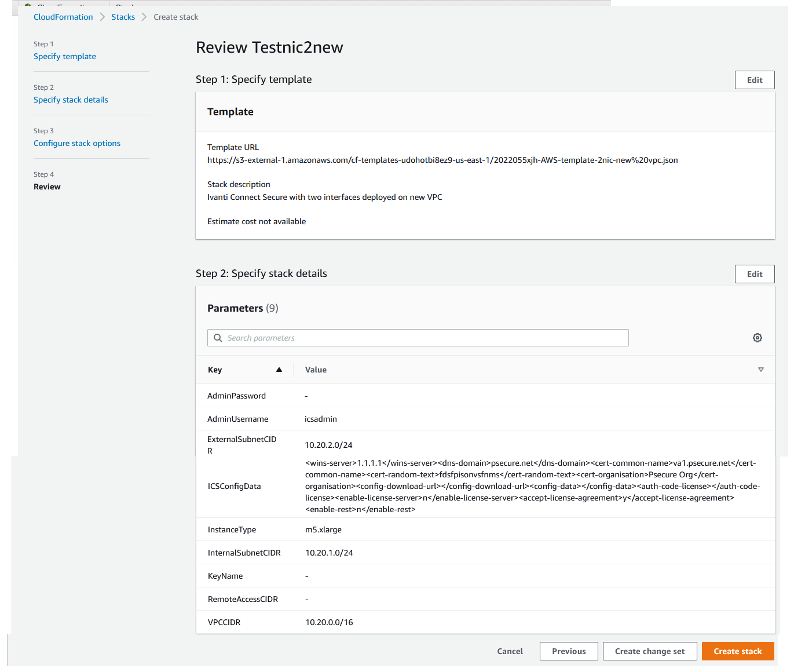Click the orange Create stack button

738,651
